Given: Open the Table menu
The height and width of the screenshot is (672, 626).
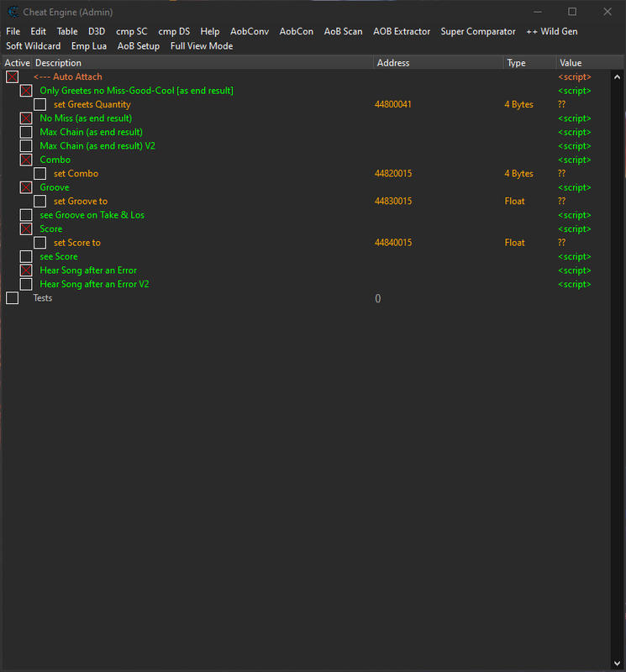Looking at the screenshot, I should (x=67, y=31).
